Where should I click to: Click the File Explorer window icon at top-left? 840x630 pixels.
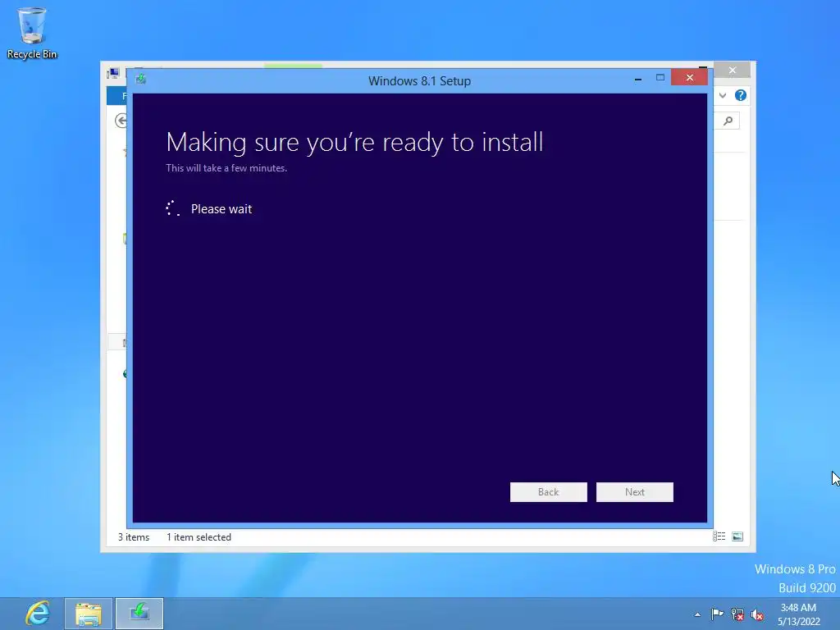pos(113,73)
